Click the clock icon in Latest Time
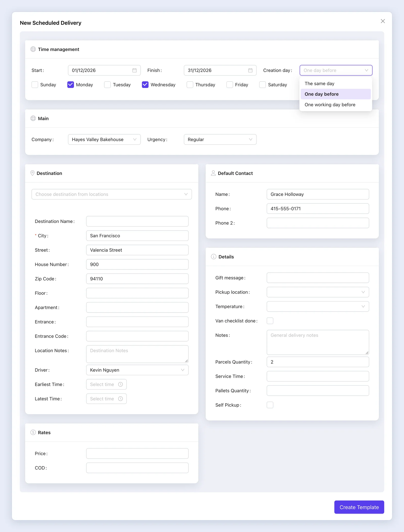The height and width of the screenshot is (532, 404). 120,399
